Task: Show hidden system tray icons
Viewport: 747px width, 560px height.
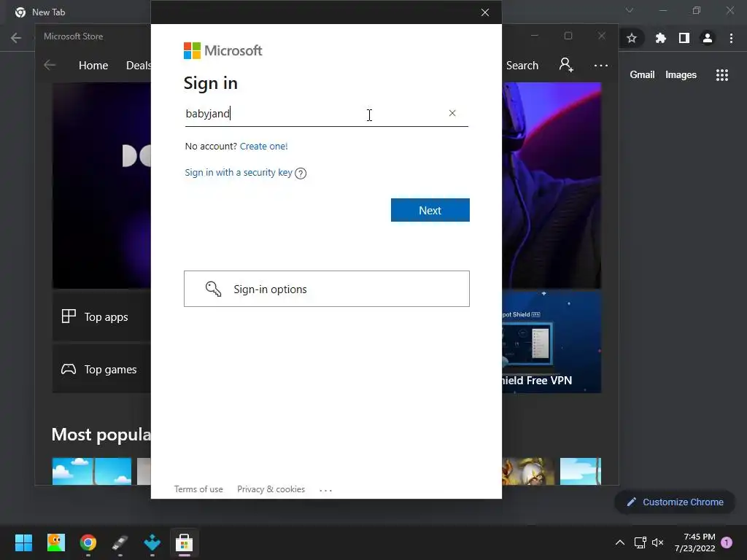Action: [620, 542]
